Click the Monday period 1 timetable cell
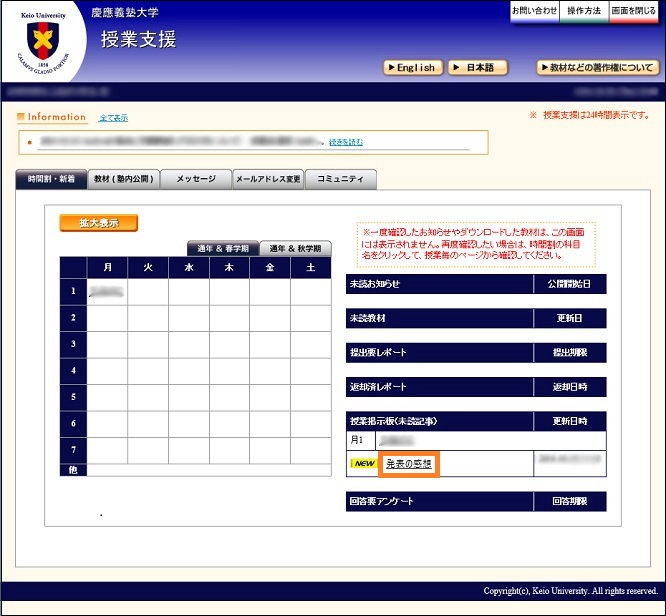This screenshot has width=666, height=616. [x=107, y=292]
